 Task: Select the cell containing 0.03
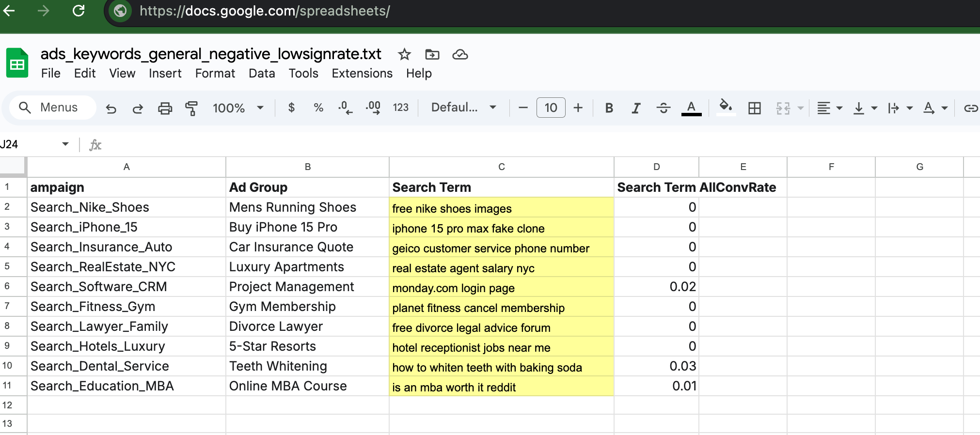click(657, 366)
